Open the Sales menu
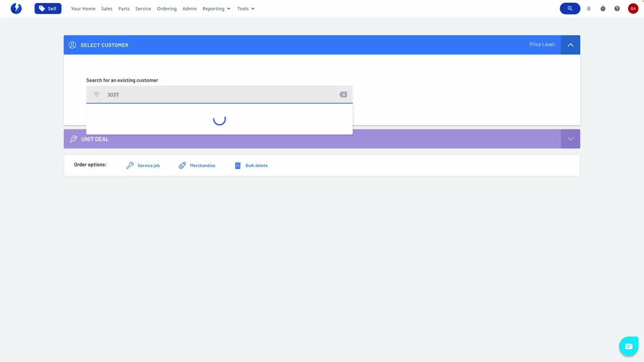The width and height of the screenshot is (644, 362). coord(107,9)
